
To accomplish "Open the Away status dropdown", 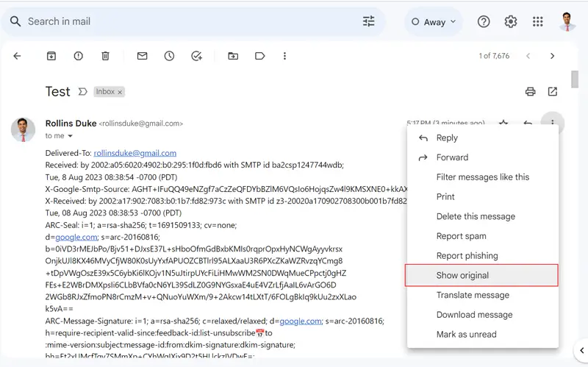I will 434,22.
